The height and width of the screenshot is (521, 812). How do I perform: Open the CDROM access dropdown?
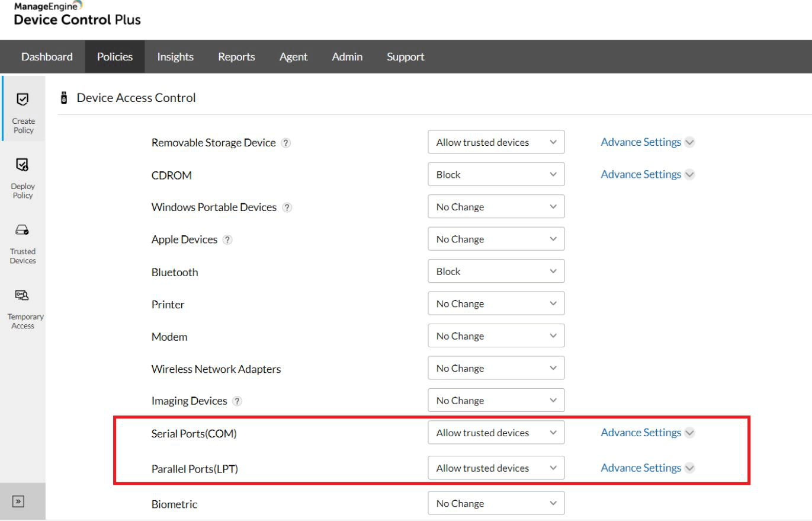pos(496,175)
